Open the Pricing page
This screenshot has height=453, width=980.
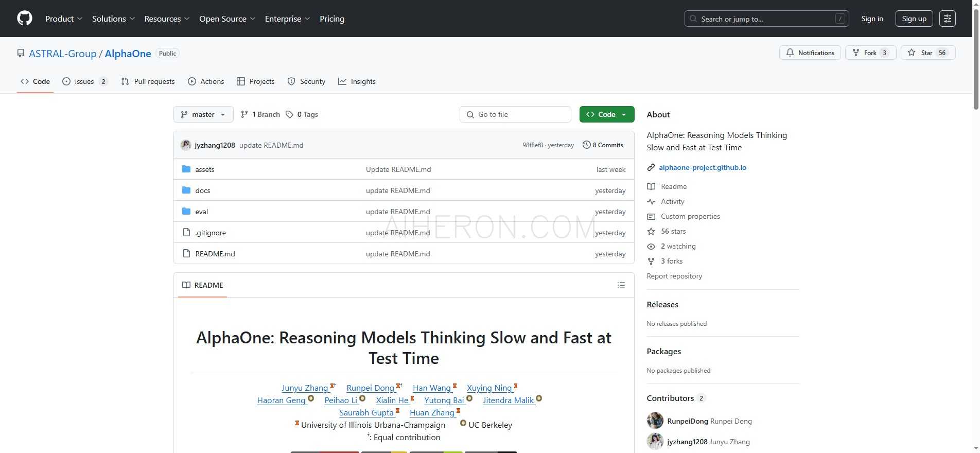(332, 19)
